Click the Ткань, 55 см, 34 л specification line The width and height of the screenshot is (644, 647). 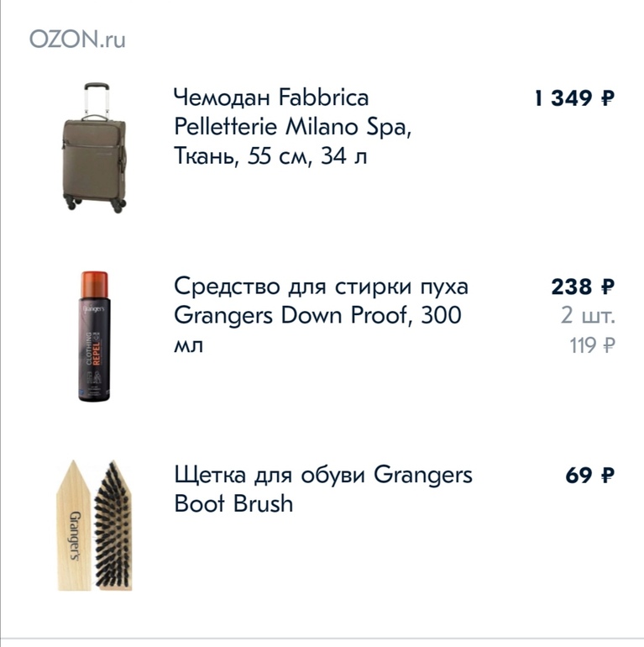(270, 155)
